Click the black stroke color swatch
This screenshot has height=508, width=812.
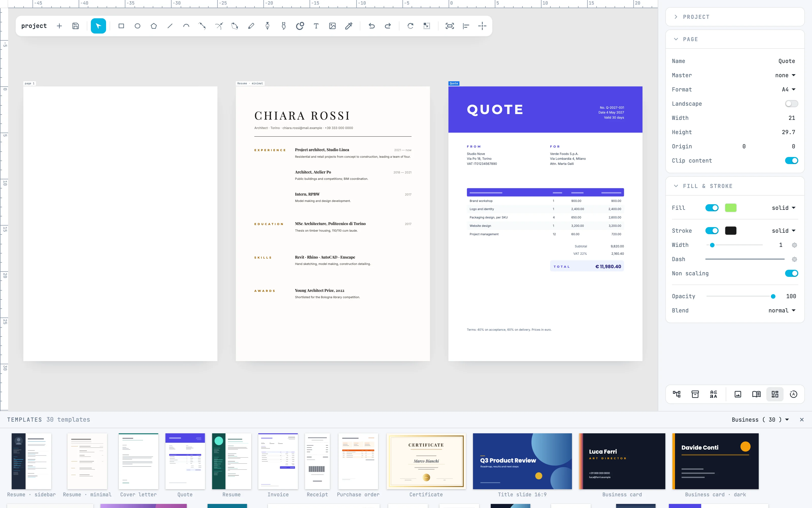coord(731,231)
